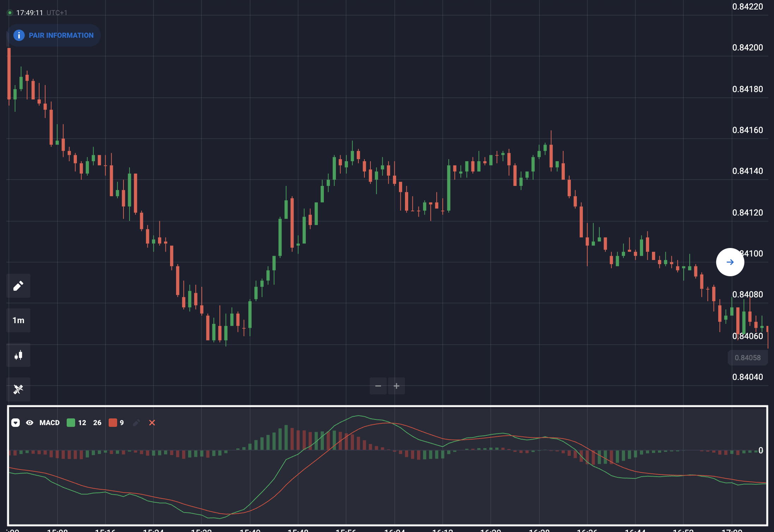Click the blue info icon beside Pair Information
The width and height of the screenshot is (774, 532).
click(x=19, y=35)
